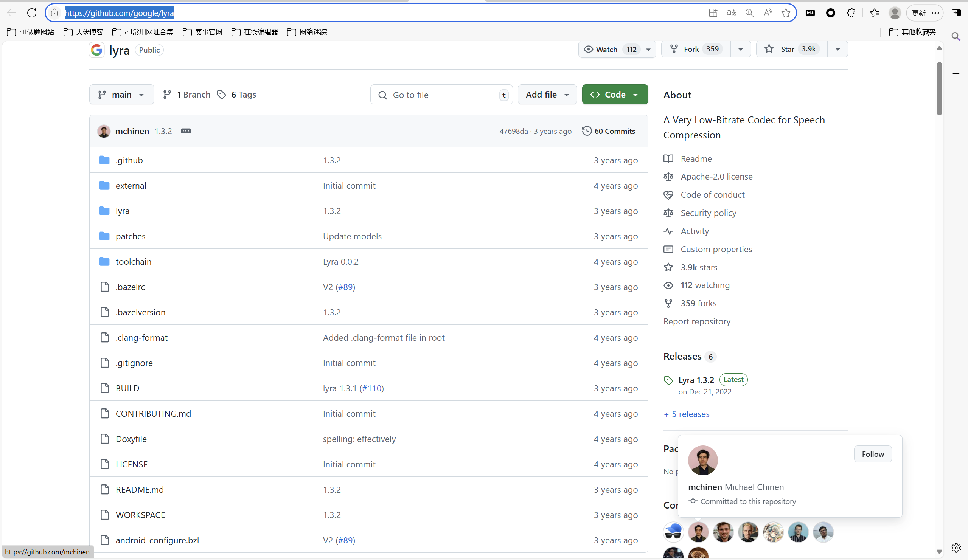Viewport: 968px width, 560px height.
Task: Click contributor avatar with sunglasses and cap
Action: pos(673,532)
